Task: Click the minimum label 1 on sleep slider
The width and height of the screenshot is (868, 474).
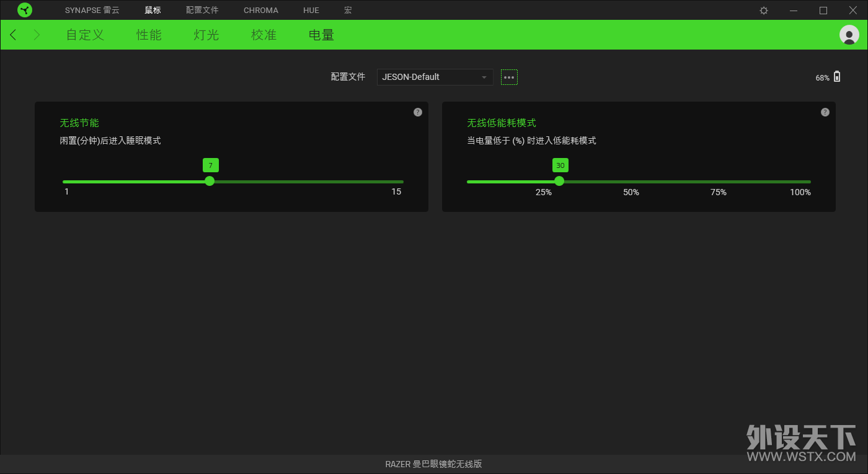Action: pyautogui.click(x=66, y=191)
